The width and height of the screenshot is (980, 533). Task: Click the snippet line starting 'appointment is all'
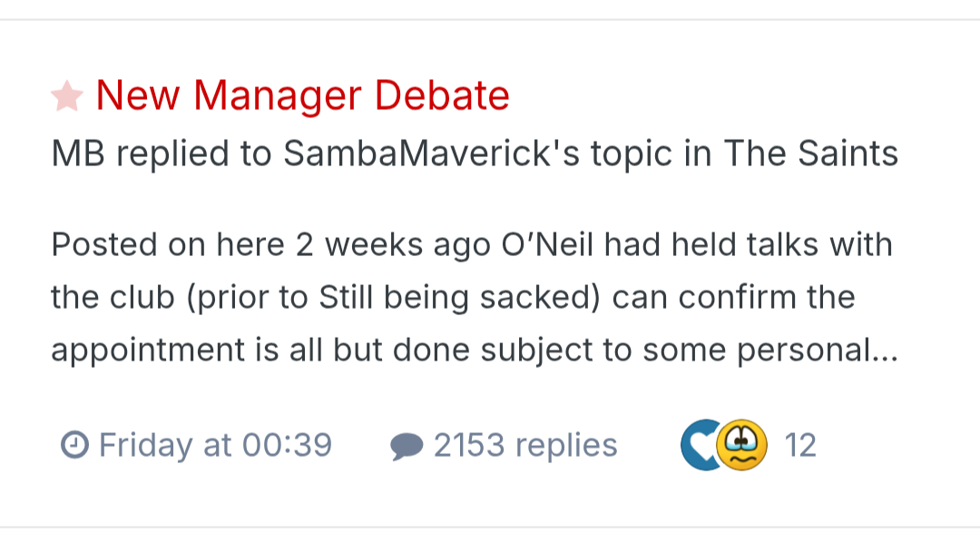click(x=472, y=350)
